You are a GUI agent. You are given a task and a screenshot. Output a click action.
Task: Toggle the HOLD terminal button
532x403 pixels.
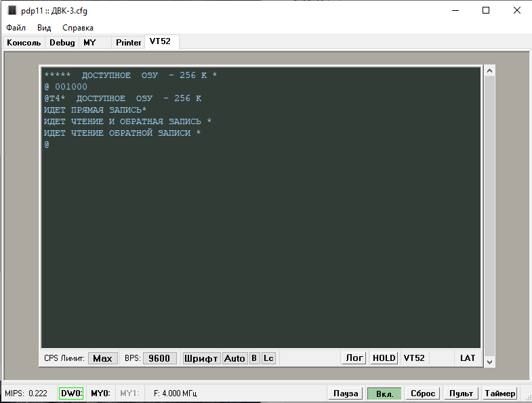coord(384,358)
